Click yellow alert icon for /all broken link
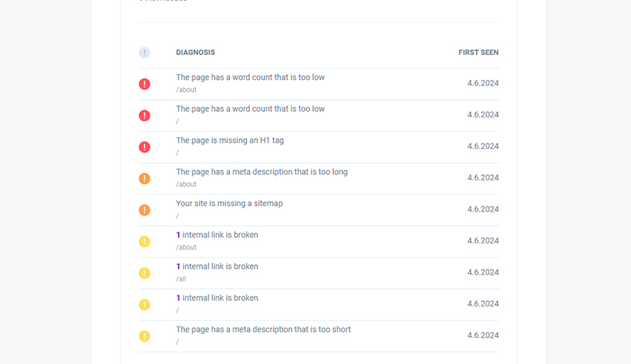631x364 pixels. click(x=145, y=273)
